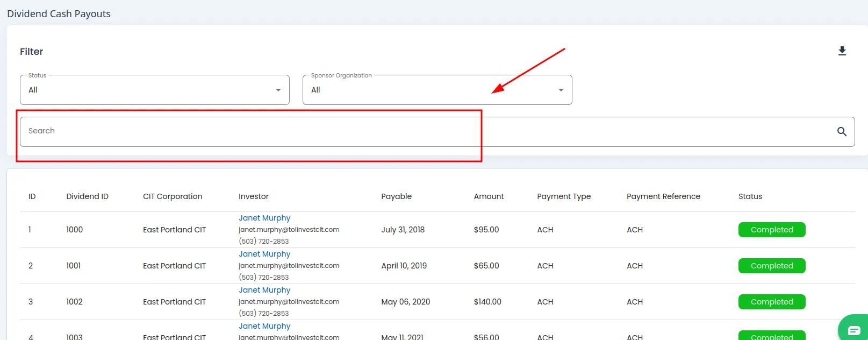Open the chat widget bubble
The image size is (868, 340).
pos(853,330)
